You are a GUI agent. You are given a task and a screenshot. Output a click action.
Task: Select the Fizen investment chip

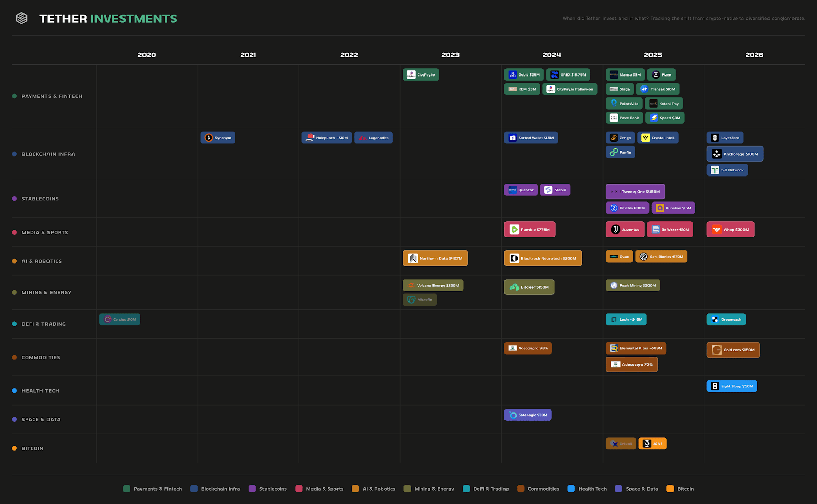point(661,74)
